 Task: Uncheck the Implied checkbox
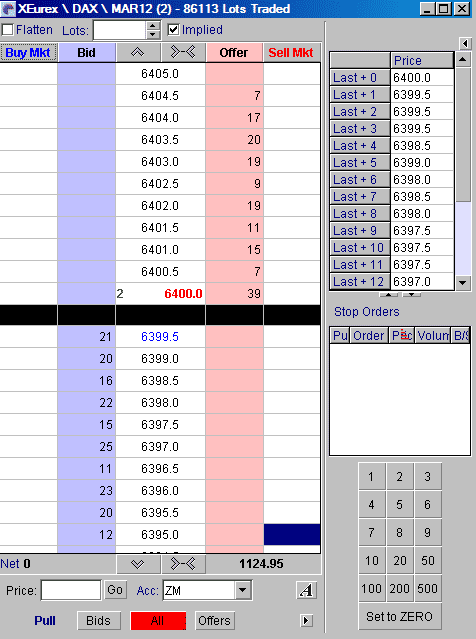tap(173, 29)
